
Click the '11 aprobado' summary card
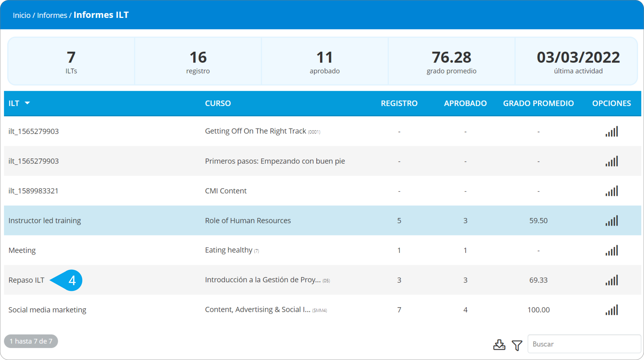coord(325,61)
